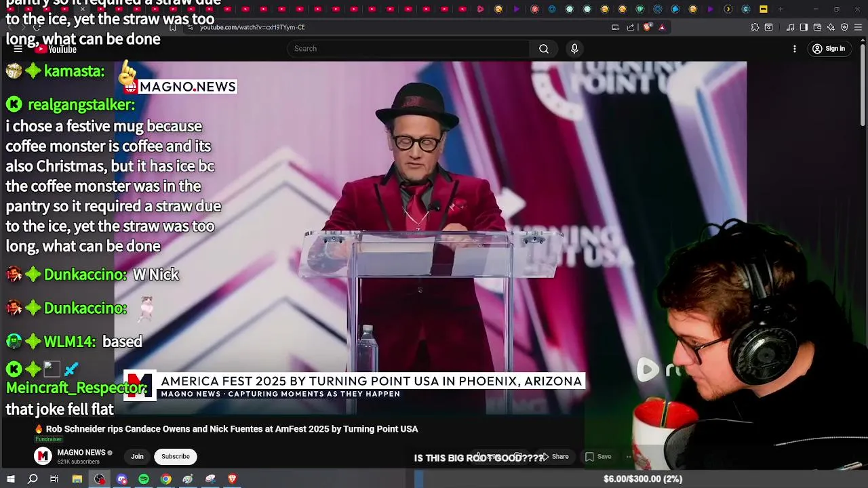Switch to the teal E icon tab

click(x=745, y=9)
